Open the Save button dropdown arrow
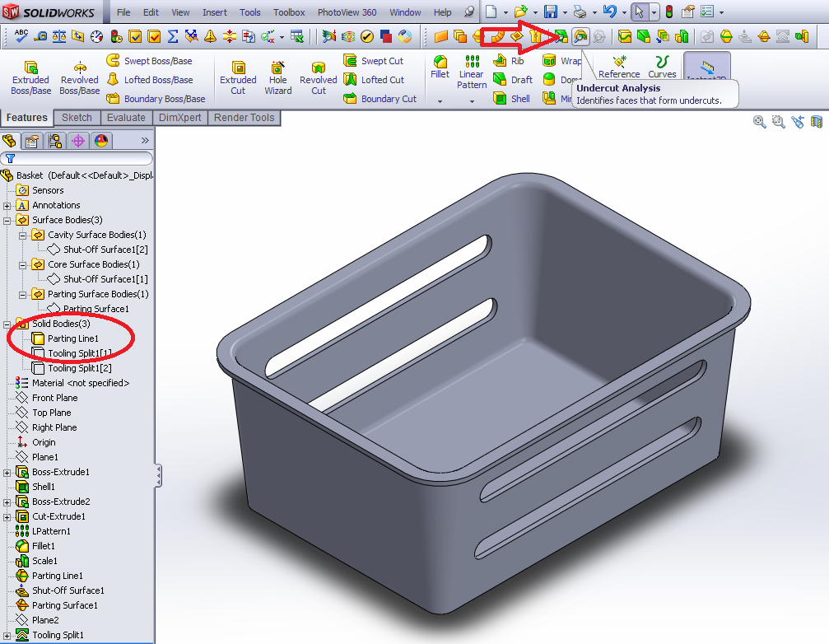This screenshot has height=644, width=829. pos(564,12)
